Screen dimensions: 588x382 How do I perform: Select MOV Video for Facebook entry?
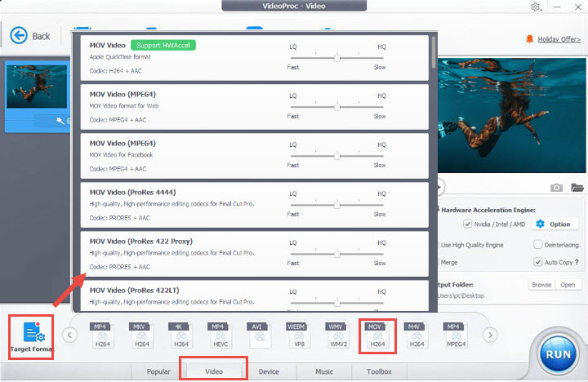tap(255, 156)
